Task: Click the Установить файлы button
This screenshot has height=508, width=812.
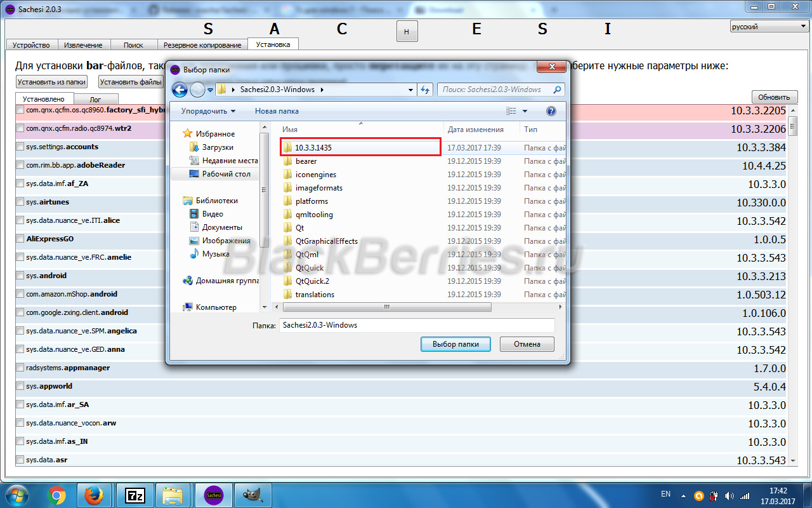Action: pos(131,82)
